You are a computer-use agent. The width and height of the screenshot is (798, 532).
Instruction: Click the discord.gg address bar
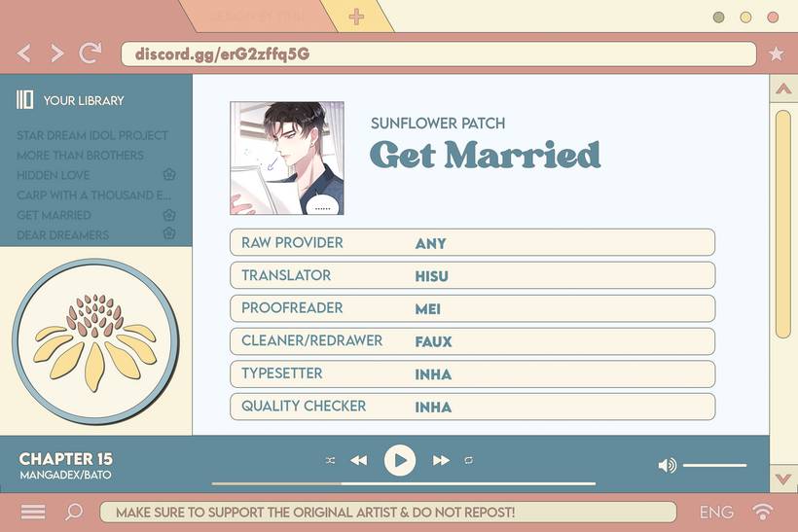(x=438, y=53)
